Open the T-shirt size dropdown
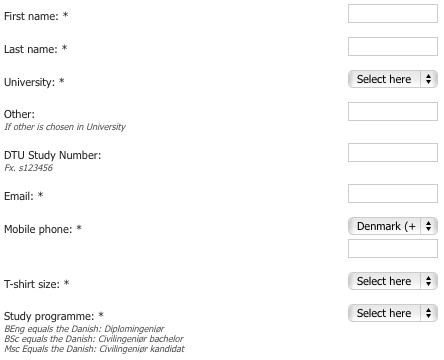 point(393,281)
